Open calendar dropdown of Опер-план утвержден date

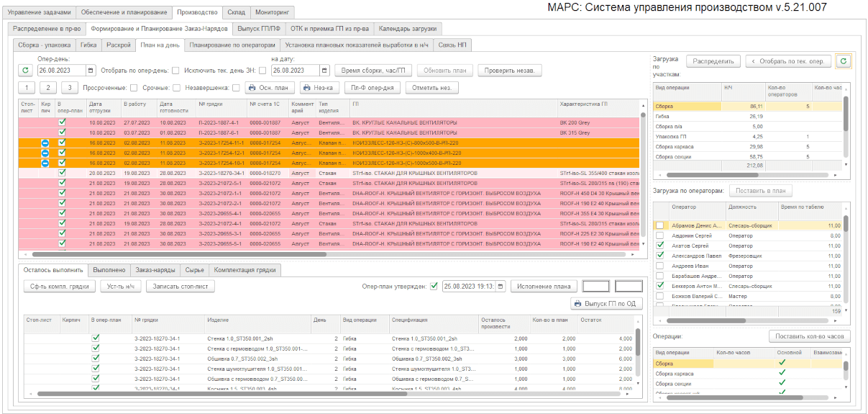click(x=501, y=286)
